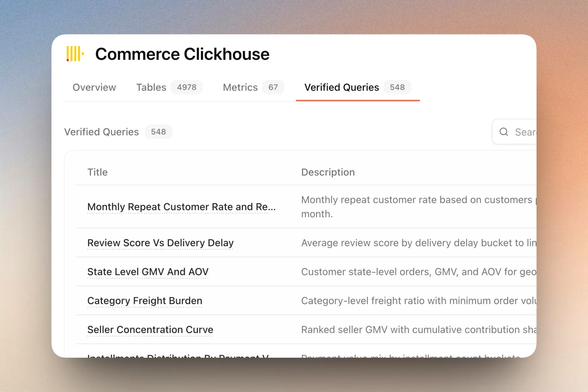
Task: Click the 67 count badge on Metrics
Action: [x=273, y=87]
